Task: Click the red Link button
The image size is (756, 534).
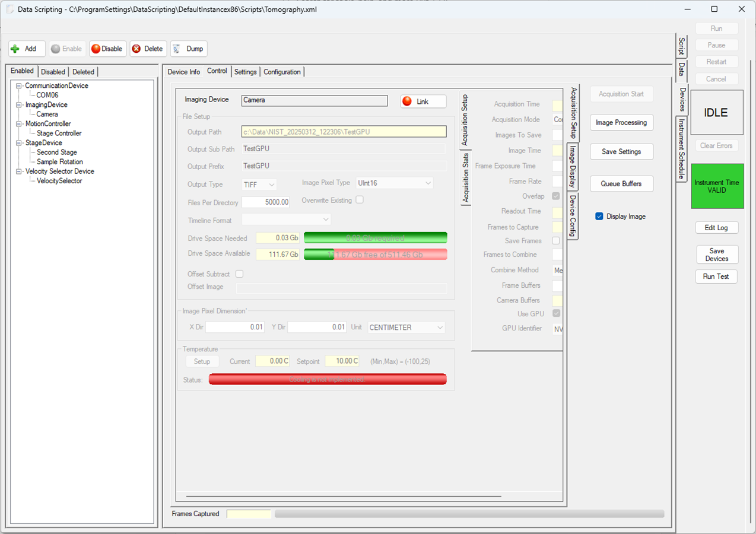Action: click(x=423, y=101)
